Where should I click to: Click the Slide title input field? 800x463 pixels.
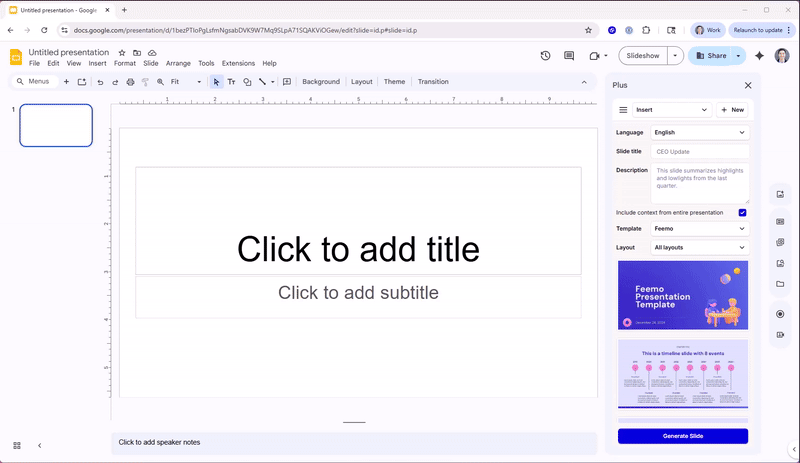coord(699,151)
